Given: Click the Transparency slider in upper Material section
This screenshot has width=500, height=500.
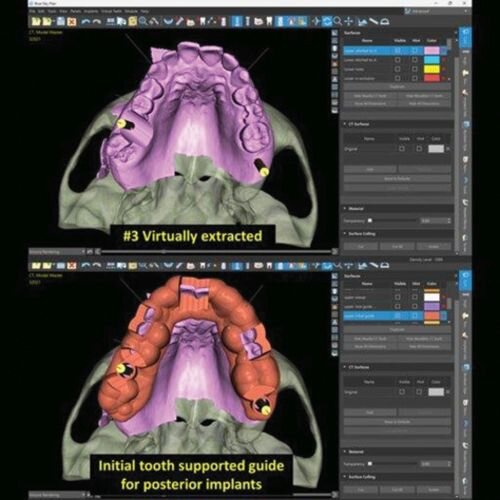Looking at the screenshot, I should [393, 221].
